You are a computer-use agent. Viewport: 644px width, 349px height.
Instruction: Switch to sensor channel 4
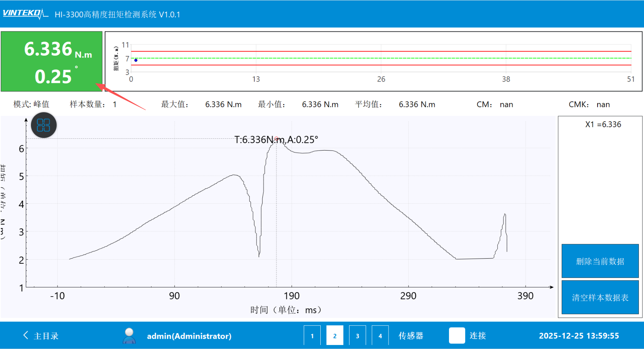coord(380,336)
